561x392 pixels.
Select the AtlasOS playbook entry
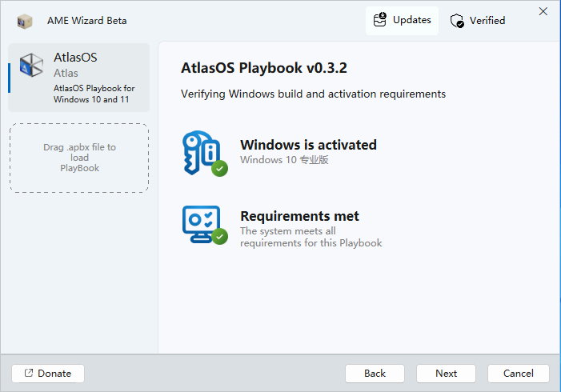click(78, 78)
